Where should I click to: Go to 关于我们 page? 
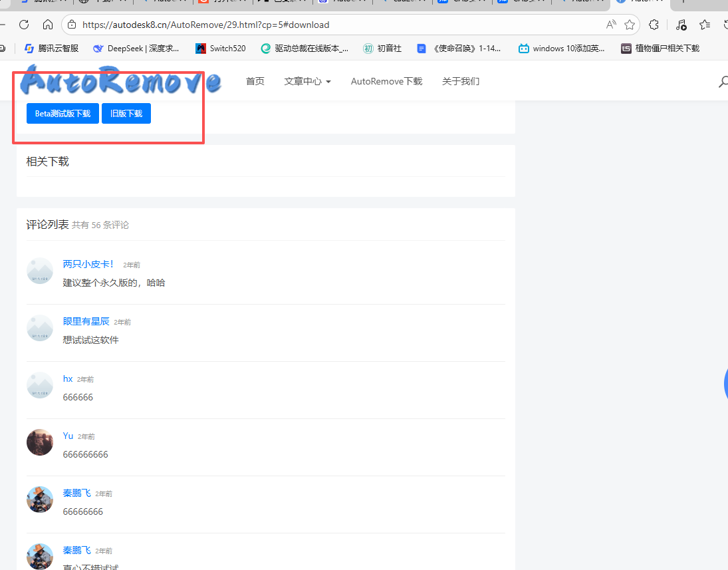coord(461,81)
